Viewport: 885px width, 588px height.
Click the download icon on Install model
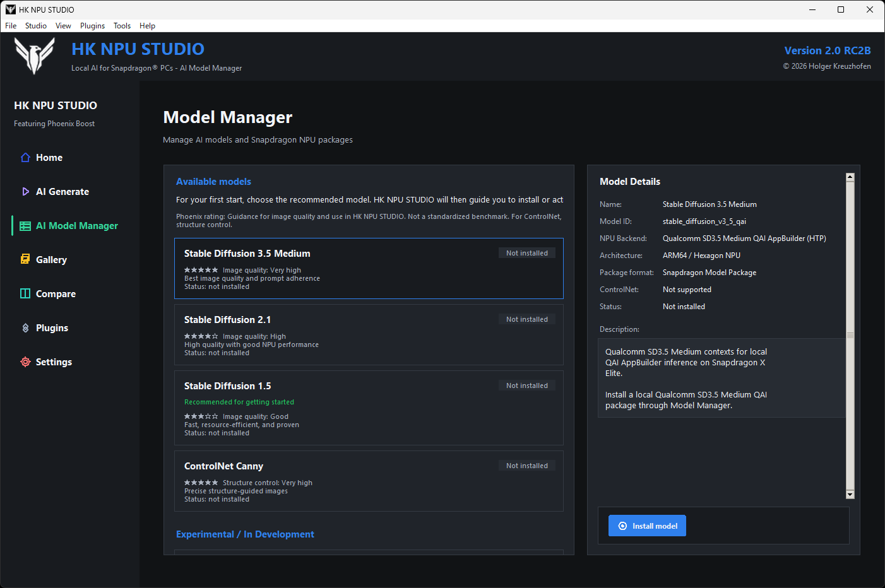622,526
